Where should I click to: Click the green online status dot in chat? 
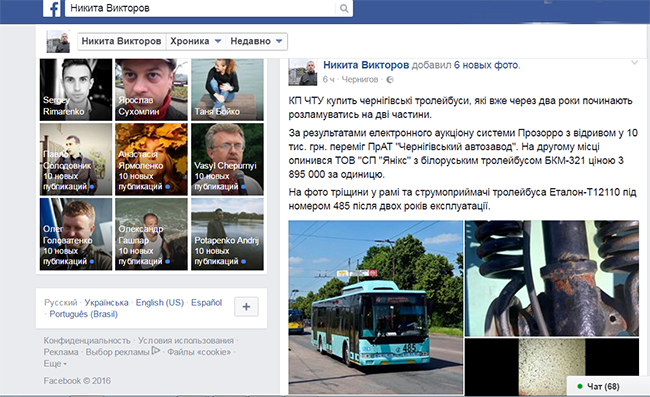(580, 386)
